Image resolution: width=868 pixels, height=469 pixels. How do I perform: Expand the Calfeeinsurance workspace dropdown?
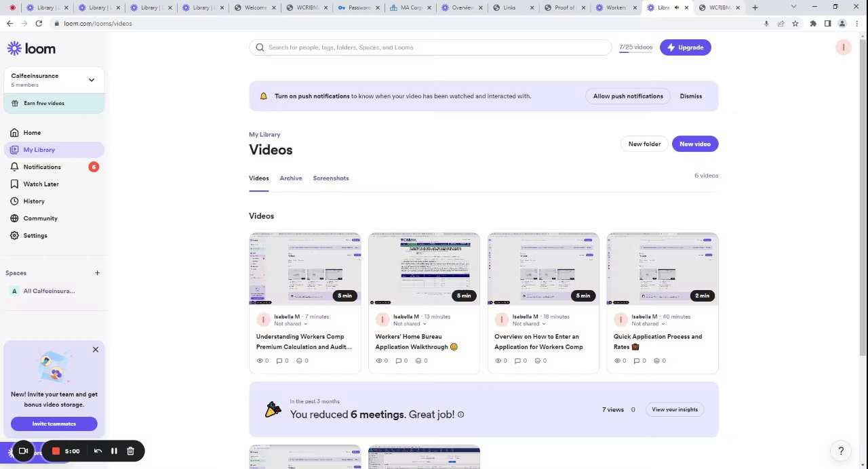pyautogui.click(x=92, y=80)
